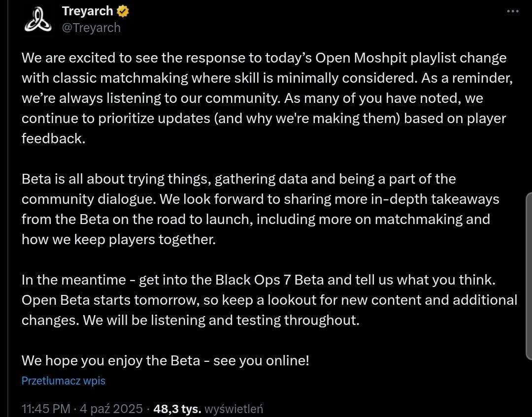Viewport: 532px width, 417px height.
Task: Click "We will be listening and testing throughout."
Action: pyautogui.click(x=222, y=320)
